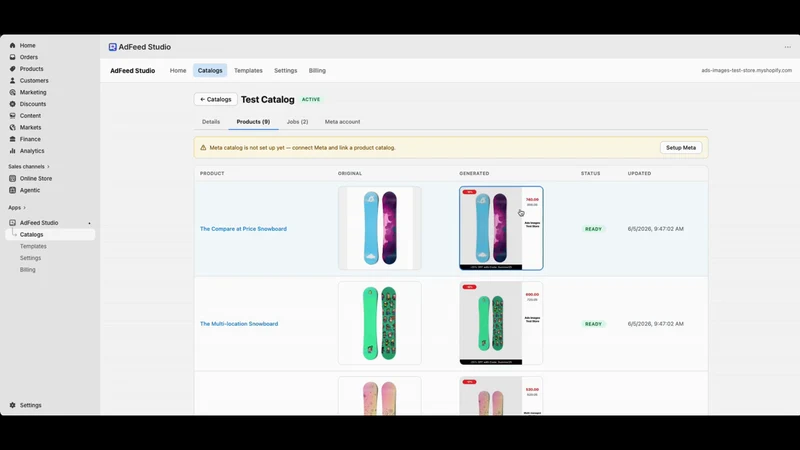Click the pin dot beside AdFeed Studio

89,223
